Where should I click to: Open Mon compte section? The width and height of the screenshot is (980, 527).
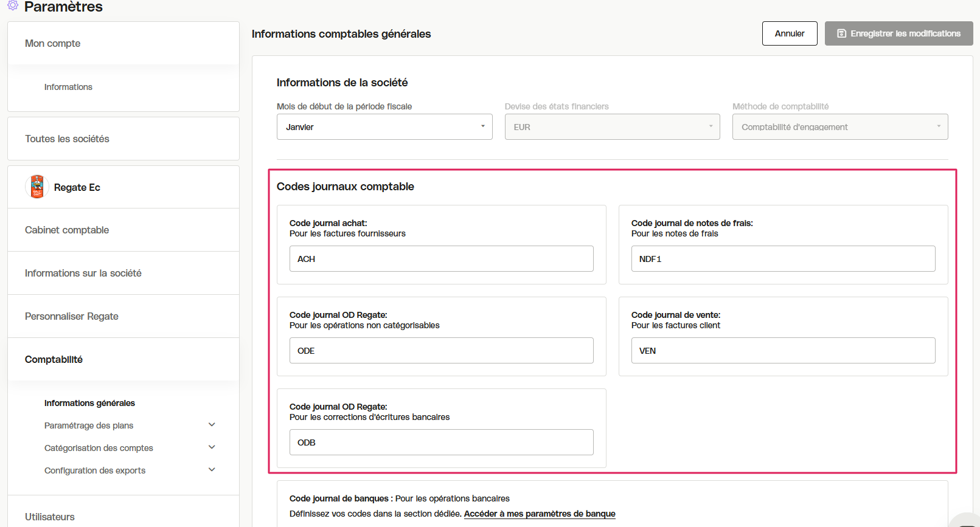coord(123,43)
